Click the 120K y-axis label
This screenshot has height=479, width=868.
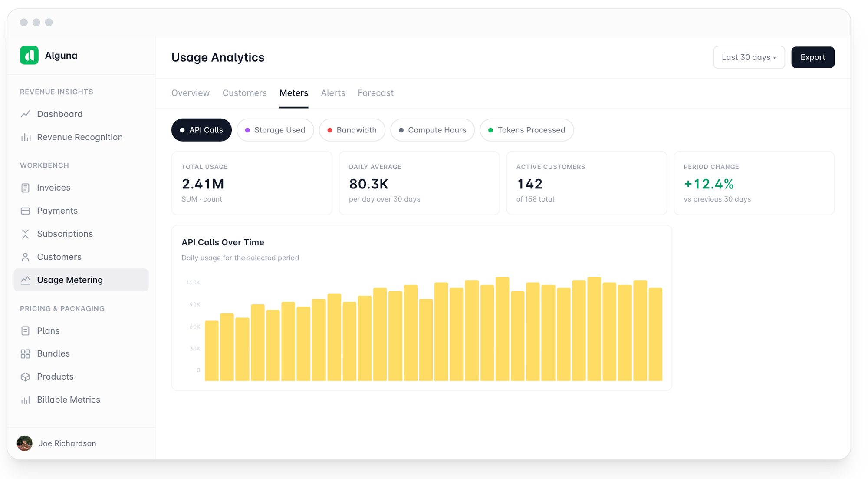point(193,283)
